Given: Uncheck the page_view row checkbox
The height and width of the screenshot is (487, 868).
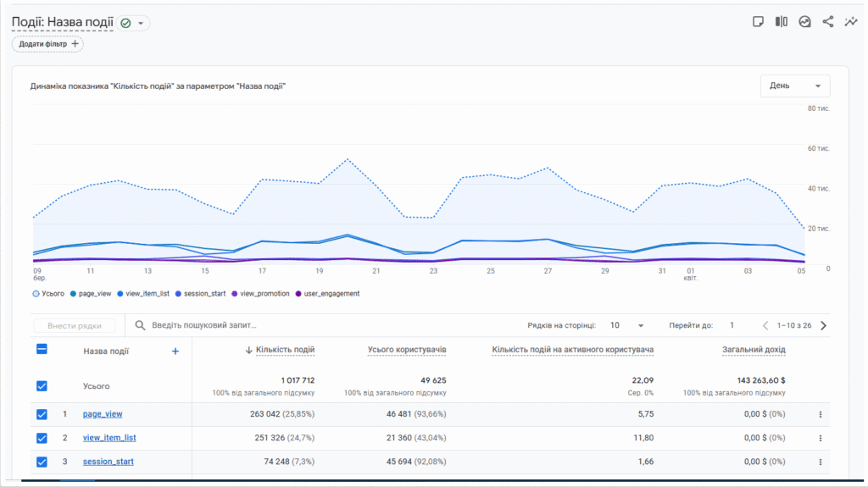Looking at the screenshot, I should click(x=42, y=414).
